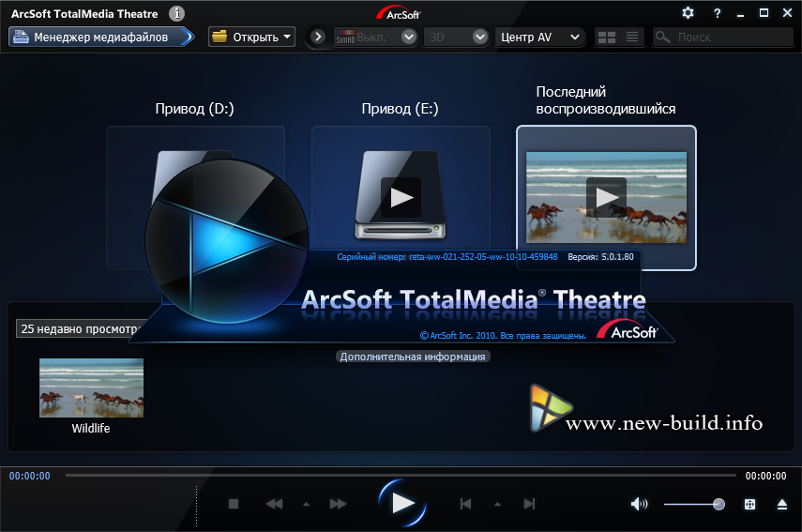Toggle the SimHD enhancement button
This screenshot has width=802, height=532.
click(363, 37)
